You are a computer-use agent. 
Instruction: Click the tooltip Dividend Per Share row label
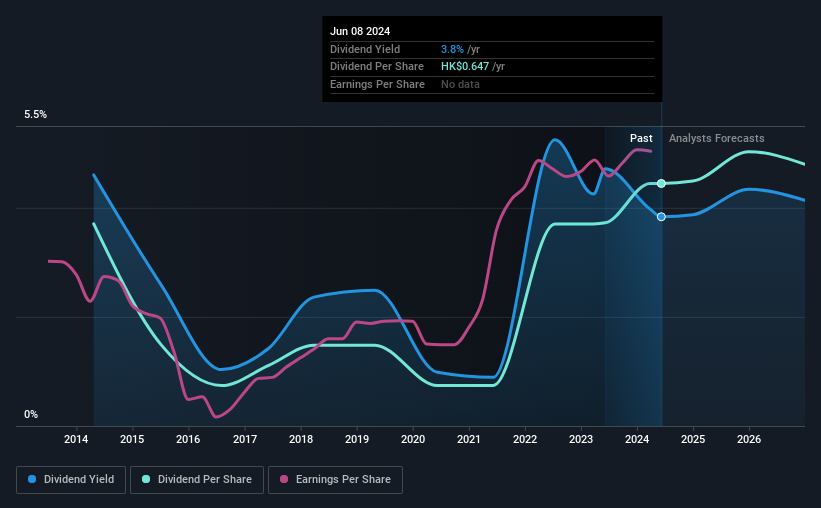(376, 67)
